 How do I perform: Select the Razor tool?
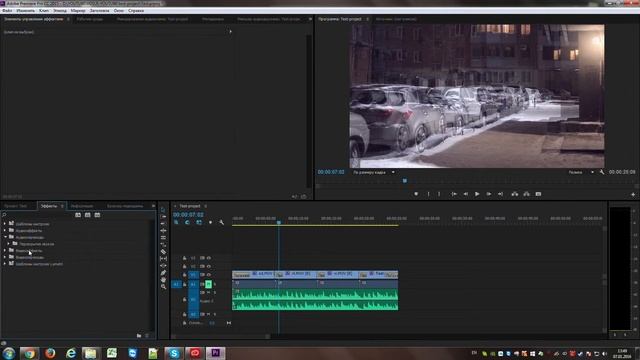[x=163, y=252]
